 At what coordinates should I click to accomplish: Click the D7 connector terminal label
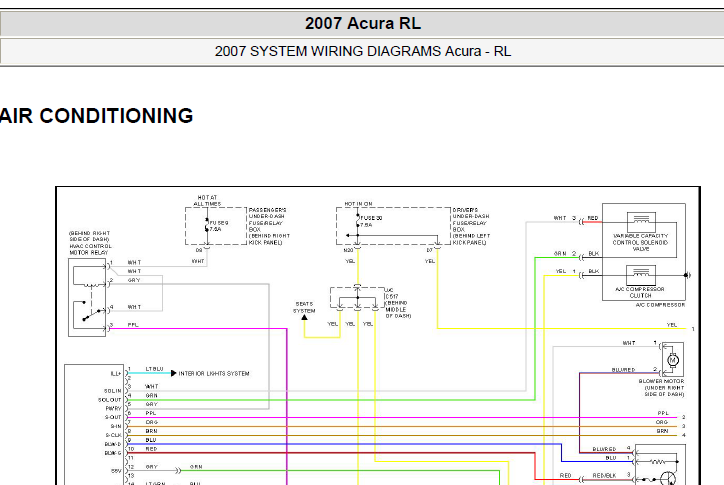click(429, 250)
